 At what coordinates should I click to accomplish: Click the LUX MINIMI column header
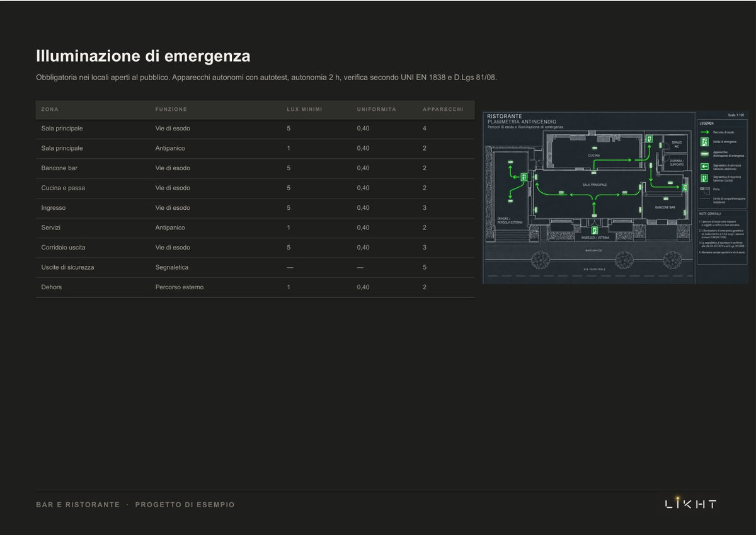pyautogui.click(x=305, y=110)
